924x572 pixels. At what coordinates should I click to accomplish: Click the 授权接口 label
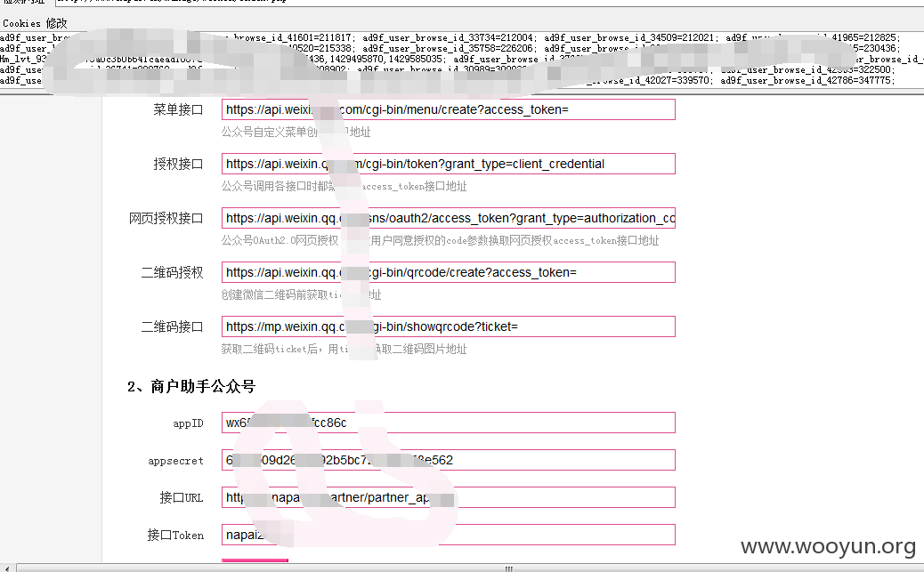click(x=178, y=164)
